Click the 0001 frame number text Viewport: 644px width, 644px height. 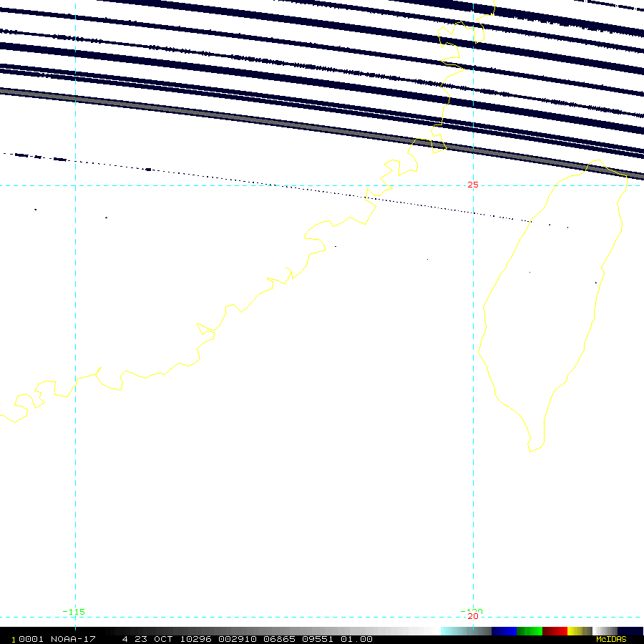pyautogui.click(x=31, y=639)
